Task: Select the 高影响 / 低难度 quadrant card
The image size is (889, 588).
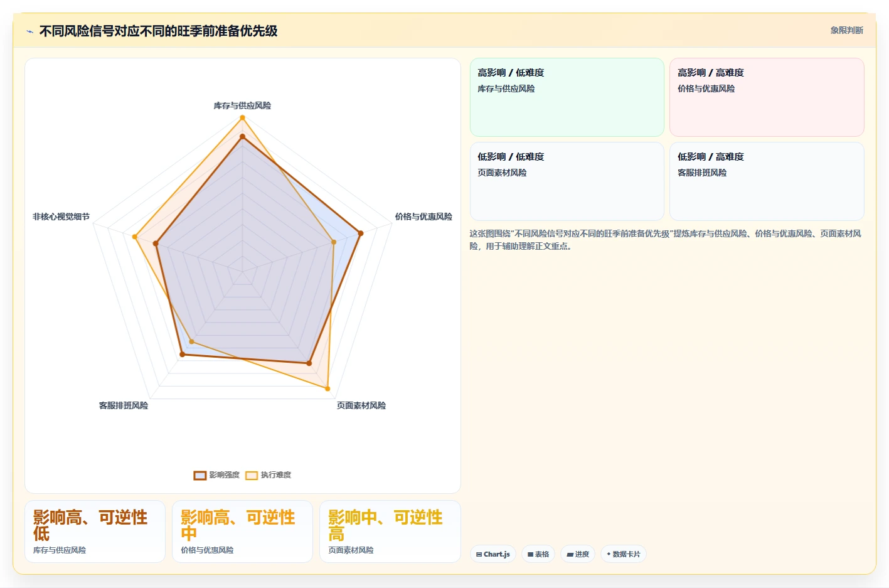Action: (567, 97)
